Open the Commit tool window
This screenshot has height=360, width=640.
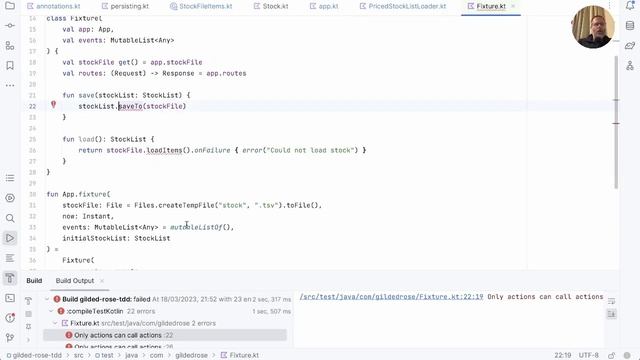point(10,25)
